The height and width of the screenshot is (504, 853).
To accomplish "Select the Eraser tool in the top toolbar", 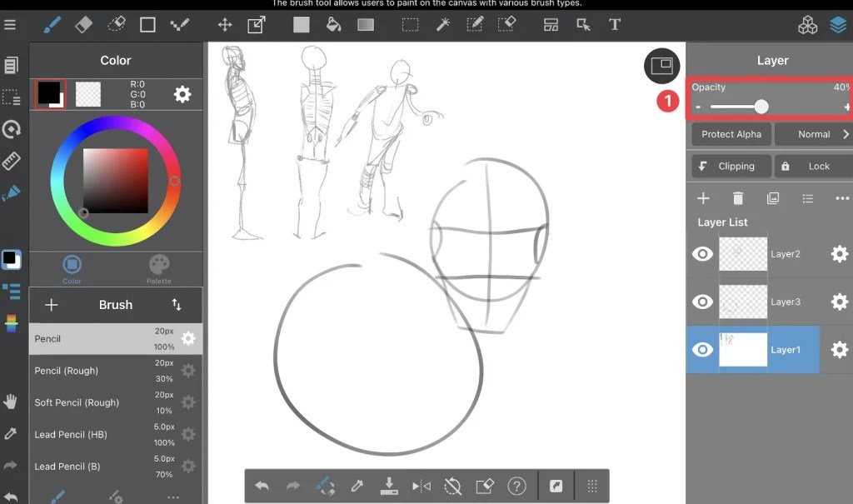I will pyautogui.click(x=83, y=24).
